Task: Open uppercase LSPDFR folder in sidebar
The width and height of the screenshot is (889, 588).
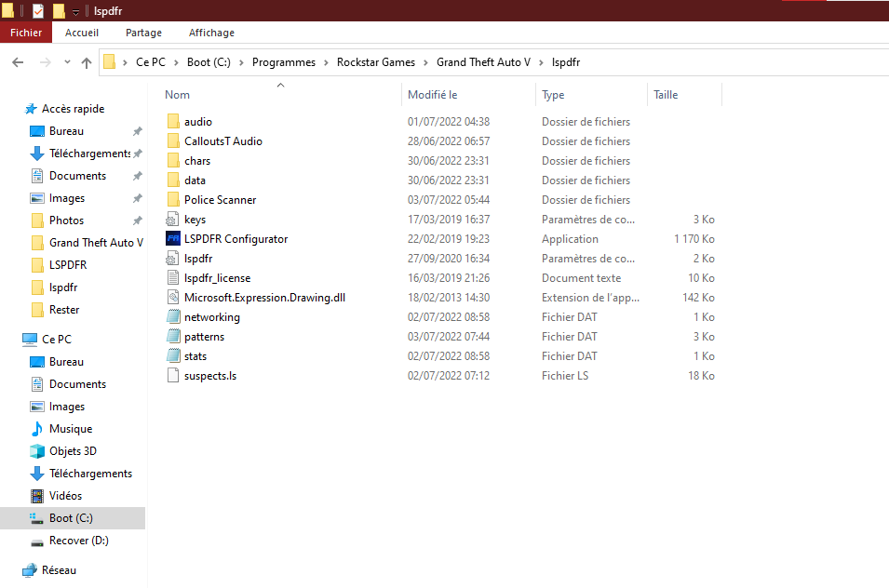Action: pyautogui.click(x=67, y=265)
